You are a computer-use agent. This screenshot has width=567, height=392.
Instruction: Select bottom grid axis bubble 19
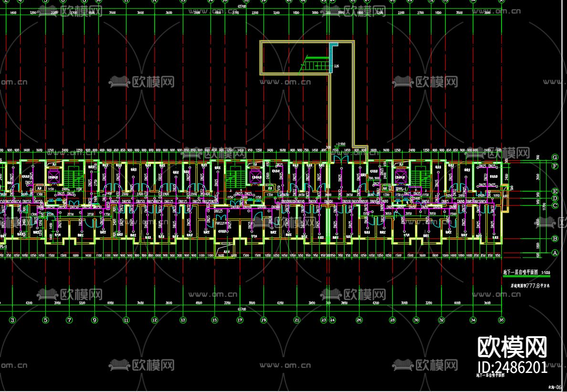click(263, 320)
